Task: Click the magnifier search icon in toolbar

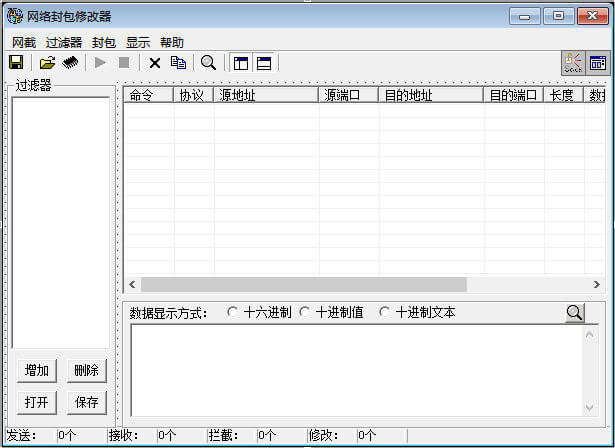Action: click(208, 63)
